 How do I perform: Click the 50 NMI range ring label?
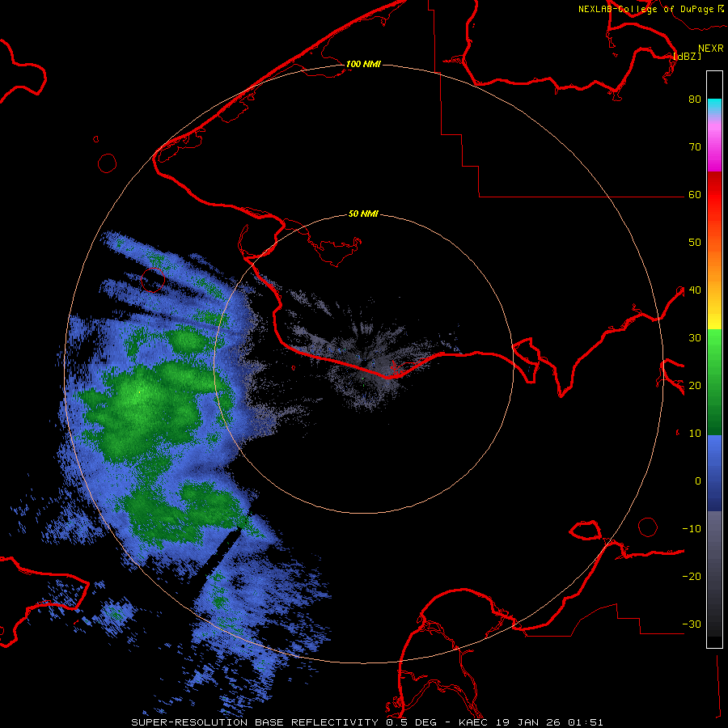tap(363, 214)
